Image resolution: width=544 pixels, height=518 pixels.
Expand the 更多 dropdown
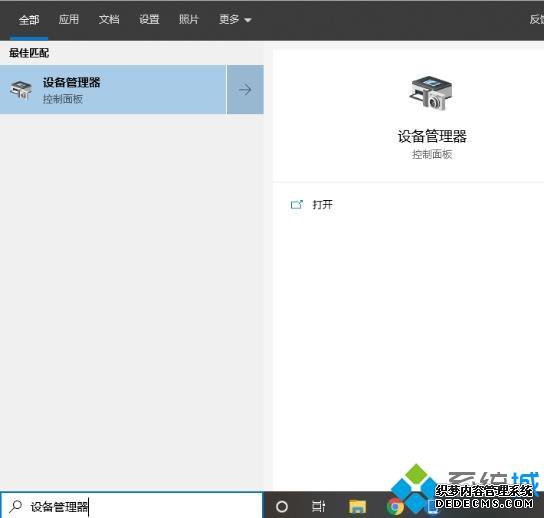pos(235,20)
